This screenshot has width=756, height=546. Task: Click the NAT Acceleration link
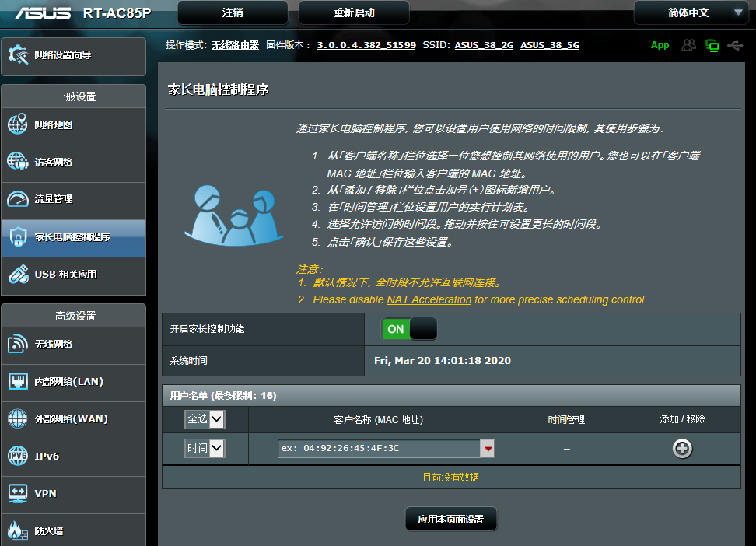click(429, 299)
